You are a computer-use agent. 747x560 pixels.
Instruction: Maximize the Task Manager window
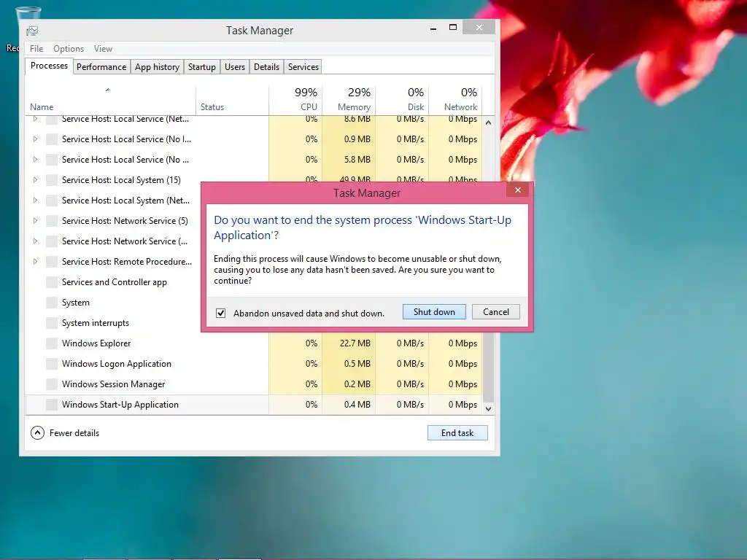(453, 28)
